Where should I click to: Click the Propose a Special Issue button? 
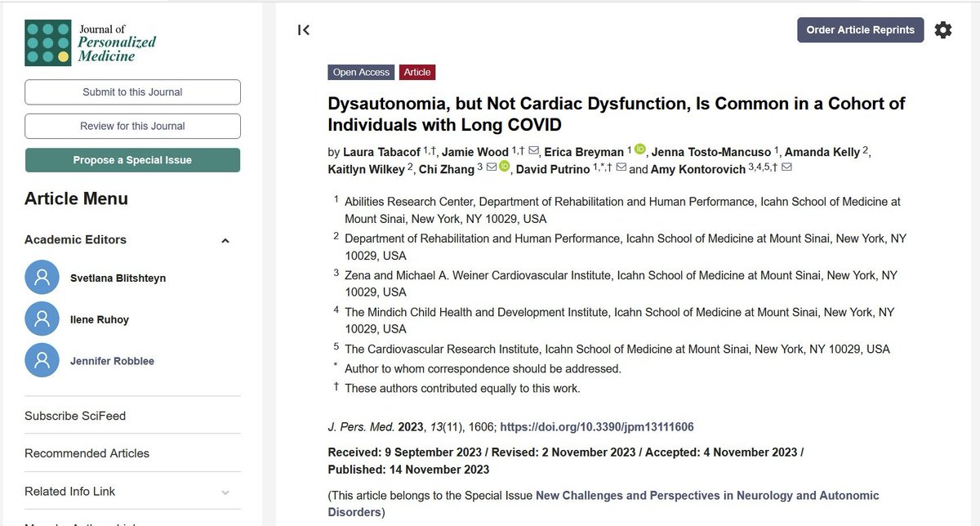coord(131,160)
